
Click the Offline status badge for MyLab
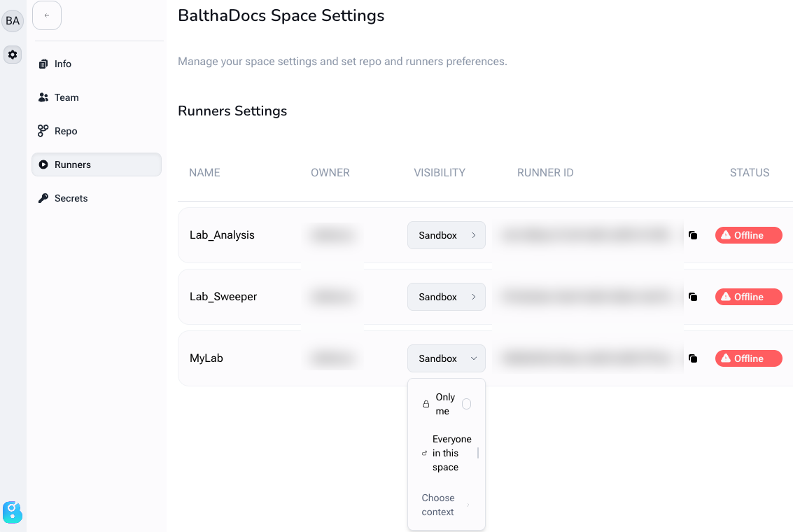click(748, 358)
